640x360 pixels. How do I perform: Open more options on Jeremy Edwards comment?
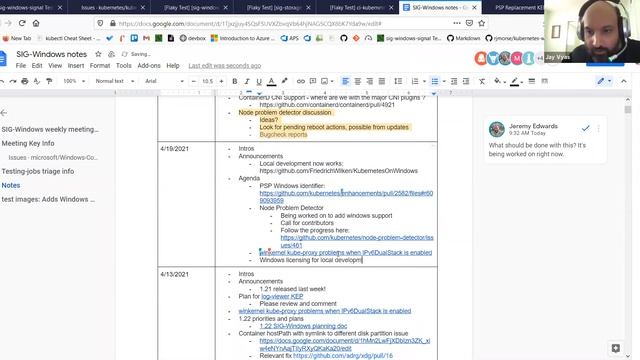pyautogui.click(x=598, y=129)
